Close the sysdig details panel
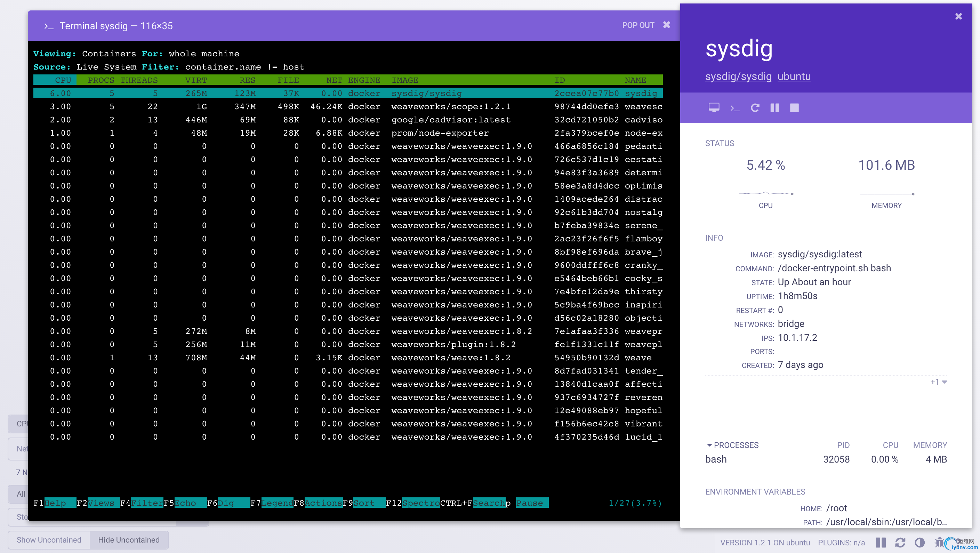The height and width of the screenshot is (553, 980). click(958, 16)
